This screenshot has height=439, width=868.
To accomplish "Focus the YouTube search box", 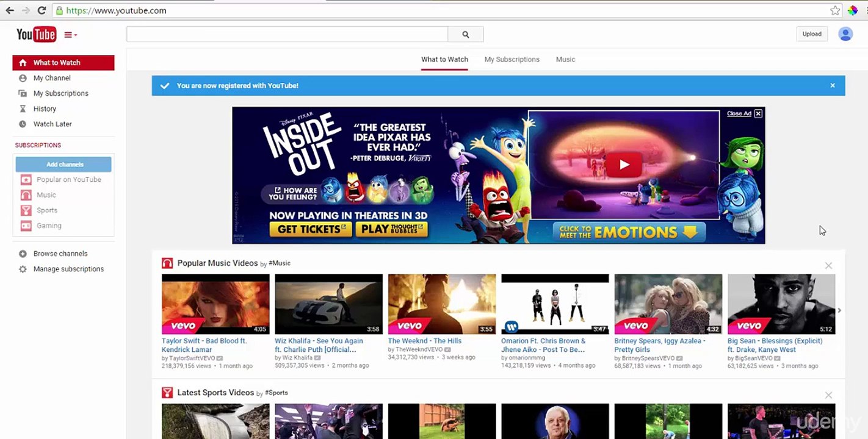I will pyautogui.click(x=287, y=34).
